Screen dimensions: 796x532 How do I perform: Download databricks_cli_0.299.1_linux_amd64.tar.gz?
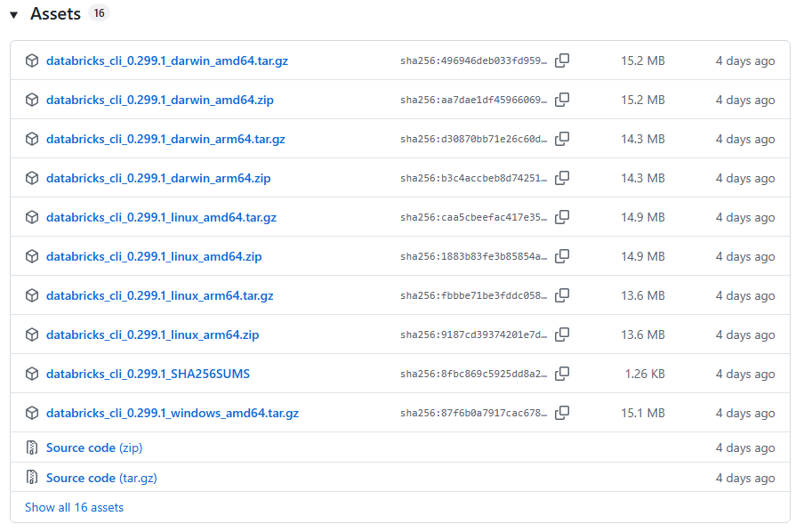[162, 217]
